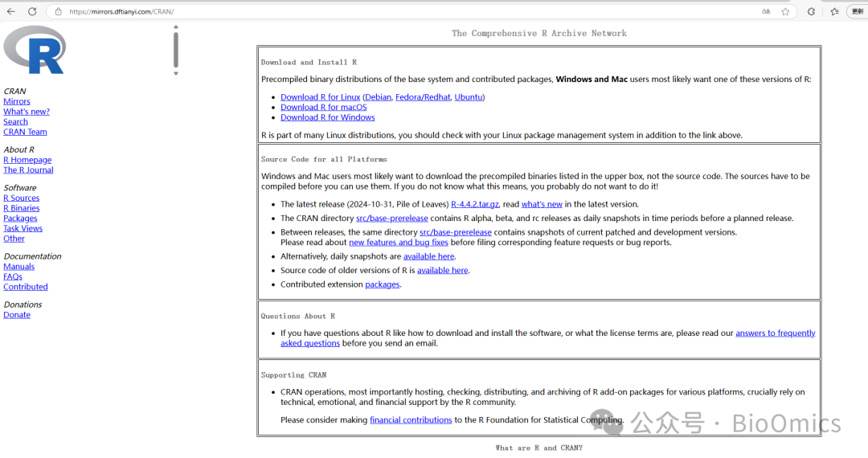Click Download R for macOS
868x458 pixels.
(x=323, y=108)
